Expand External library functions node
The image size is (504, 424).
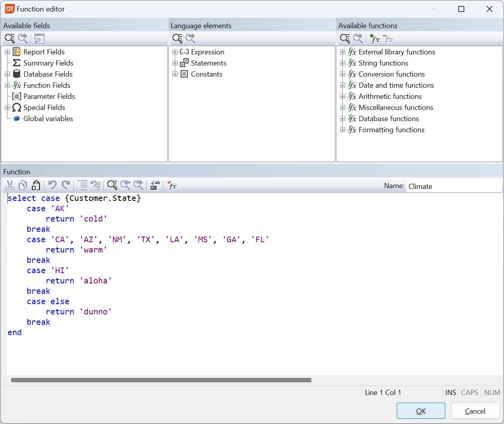pyautogui.click(x=342, y=52)
